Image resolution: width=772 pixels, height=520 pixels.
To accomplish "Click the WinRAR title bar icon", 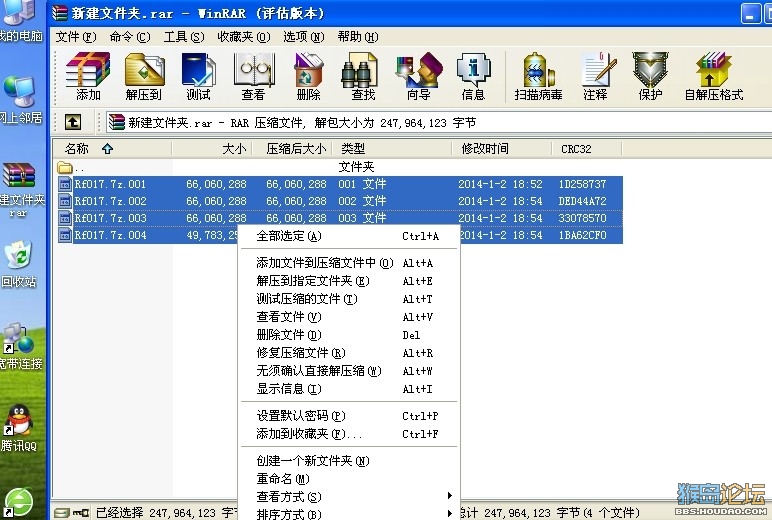I will click(60, 13).
